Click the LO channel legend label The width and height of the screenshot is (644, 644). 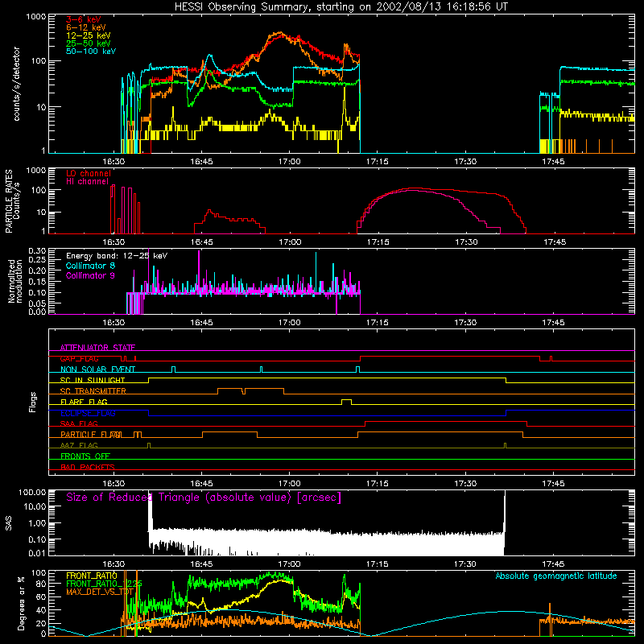pos(89,174)
